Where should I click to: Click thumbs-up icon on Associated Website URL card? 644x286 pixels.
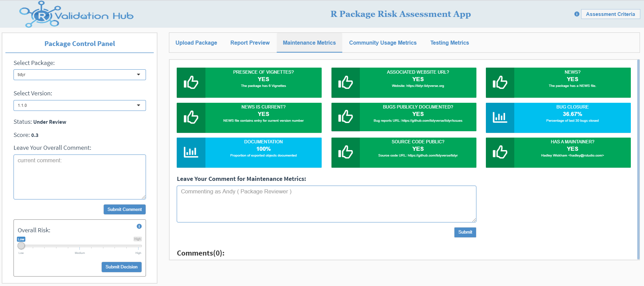coord(345,82)
